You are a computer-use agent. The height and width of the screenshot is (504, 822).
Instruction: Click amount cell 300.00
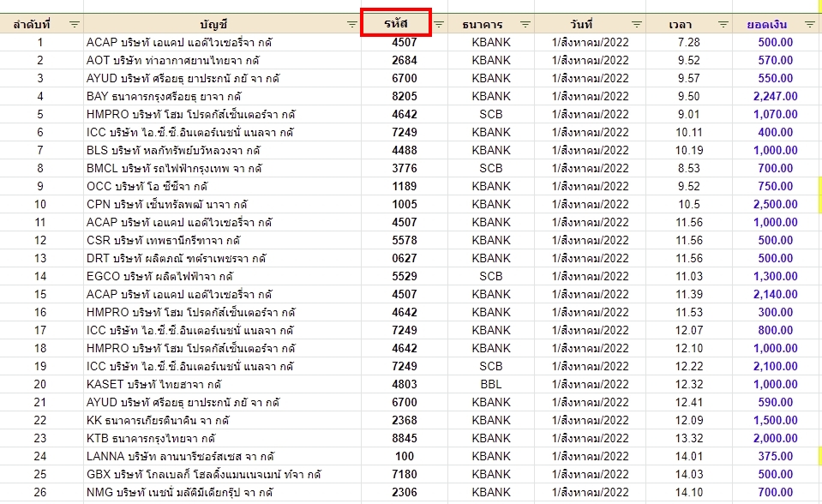point(776,313)
